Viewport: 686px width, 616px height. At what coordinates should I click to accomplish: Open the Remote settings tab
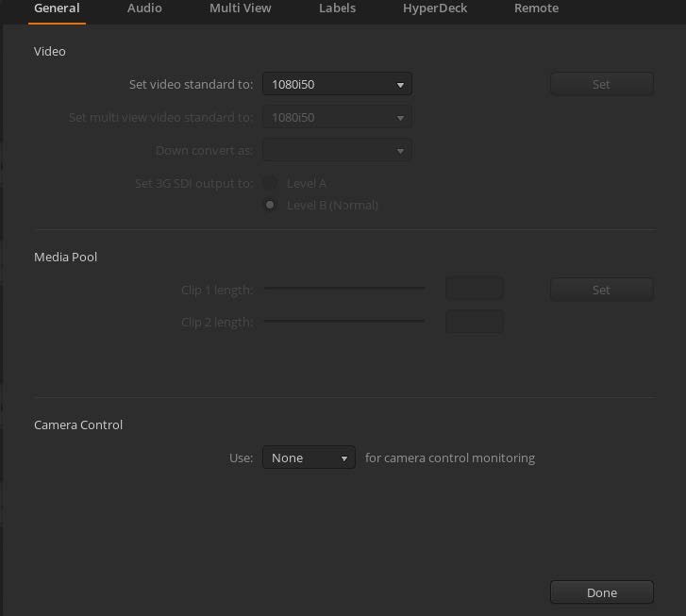pos(536,8)
